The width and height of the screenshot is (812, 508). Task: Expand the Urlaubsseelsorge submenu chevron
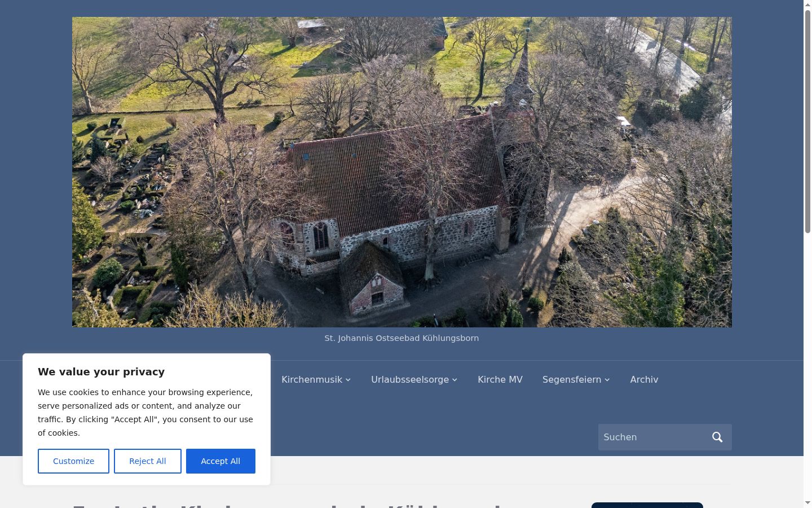pyautogui.click(x=455, y=380)
